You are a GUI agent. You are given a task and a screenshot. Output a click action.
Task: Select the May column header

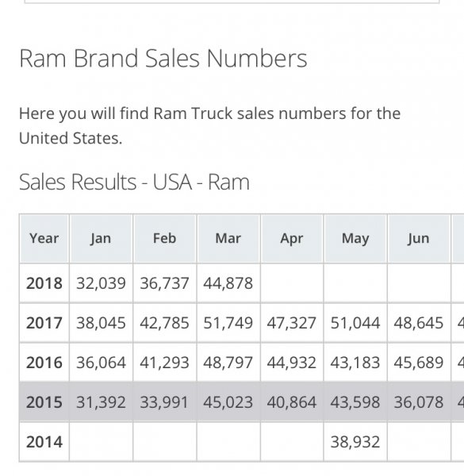pyautogui.click(x=355, y=238)
